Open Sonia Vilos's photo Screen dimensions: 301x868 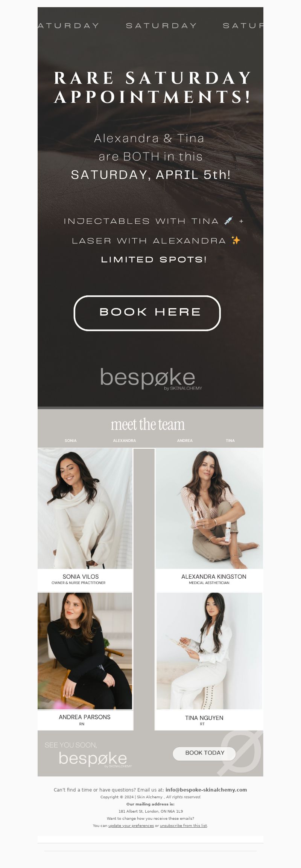pos(85,509)
